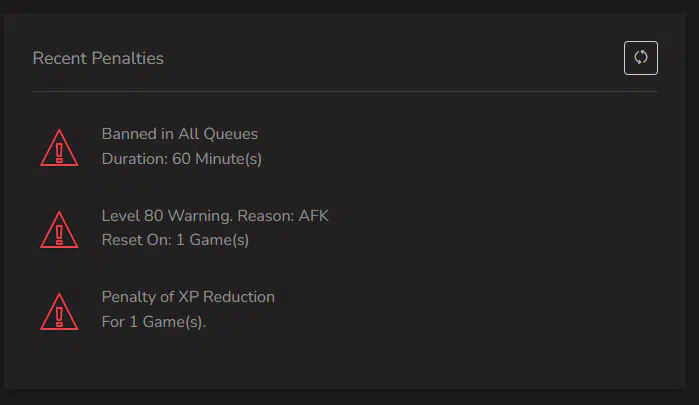
Task: Click the Level 80 Warning. Reason: AFK line
Action: [x=215, y=216]
